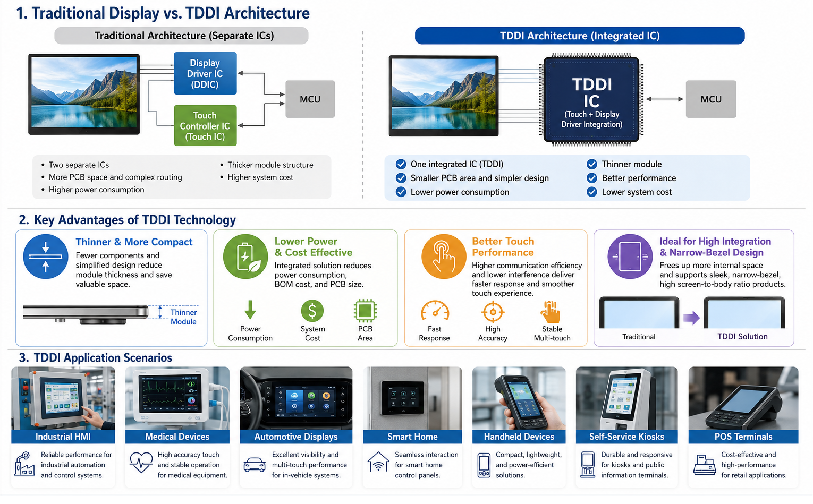Click the MCU block in Traditional Architecture

[310, 99]
